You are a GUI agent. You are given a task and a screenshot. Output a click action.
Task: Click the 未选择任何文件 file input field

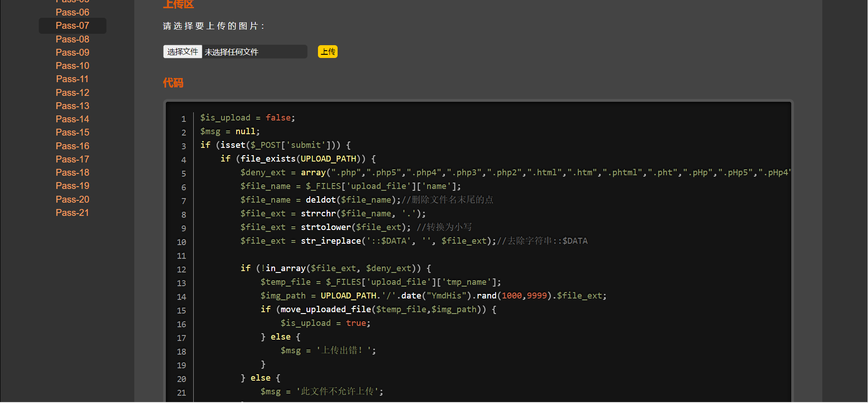coord(254,52)
